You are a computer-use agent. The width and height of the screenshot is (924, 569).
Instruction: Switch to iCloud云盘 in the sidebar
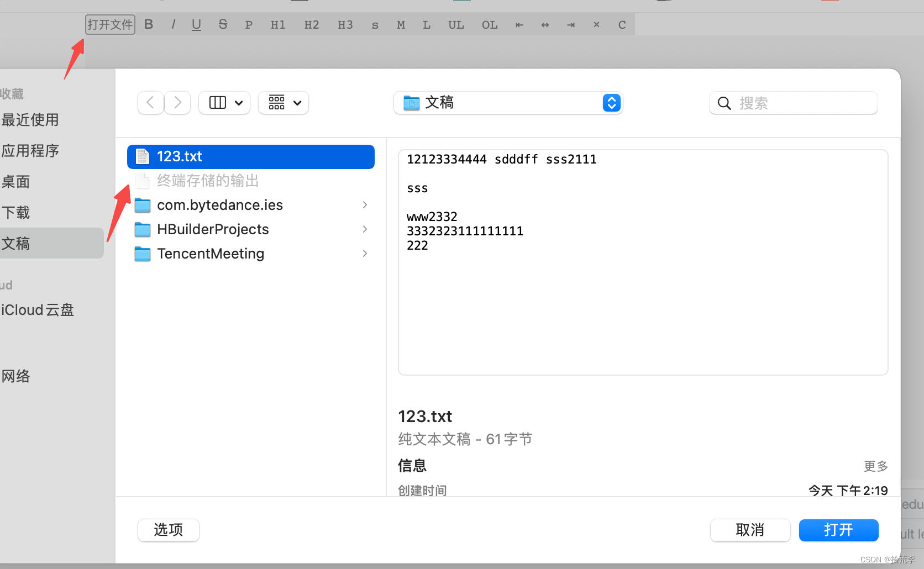[37, 309]
